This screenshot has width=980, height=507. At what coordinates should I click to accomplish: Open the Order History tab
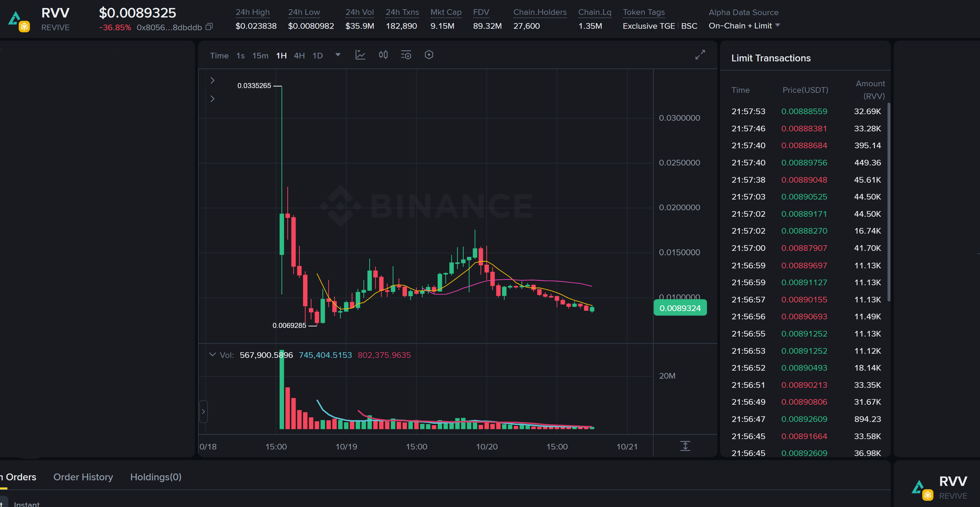click(x=83, y=477)
